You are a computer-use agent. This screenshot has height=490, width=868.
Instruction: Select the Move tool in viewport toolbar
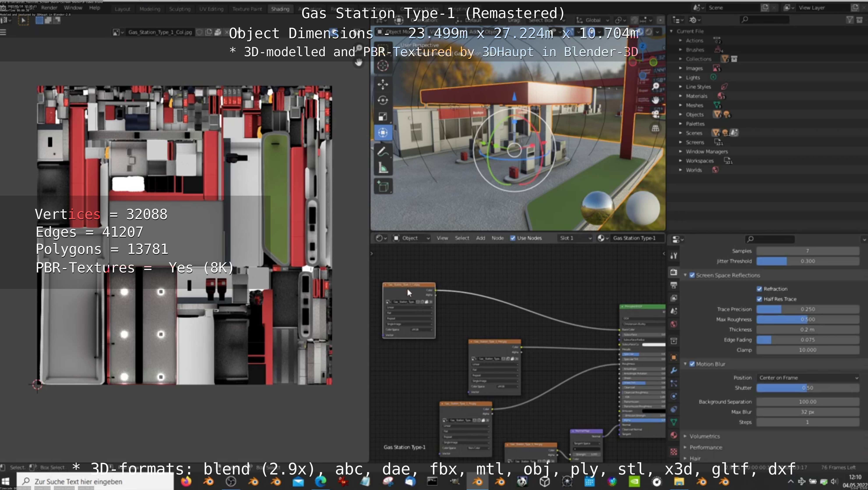pos(383,84)
